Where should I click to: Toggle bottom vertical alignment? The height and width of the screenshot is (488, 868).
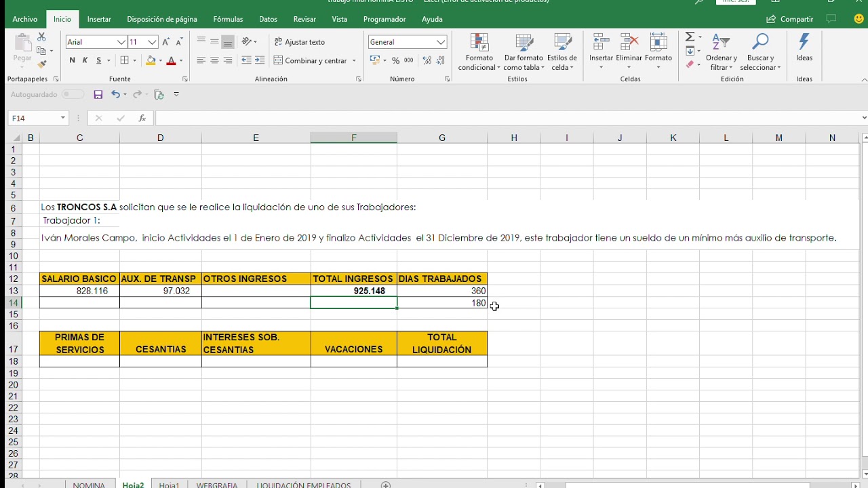tap(228, 41)
